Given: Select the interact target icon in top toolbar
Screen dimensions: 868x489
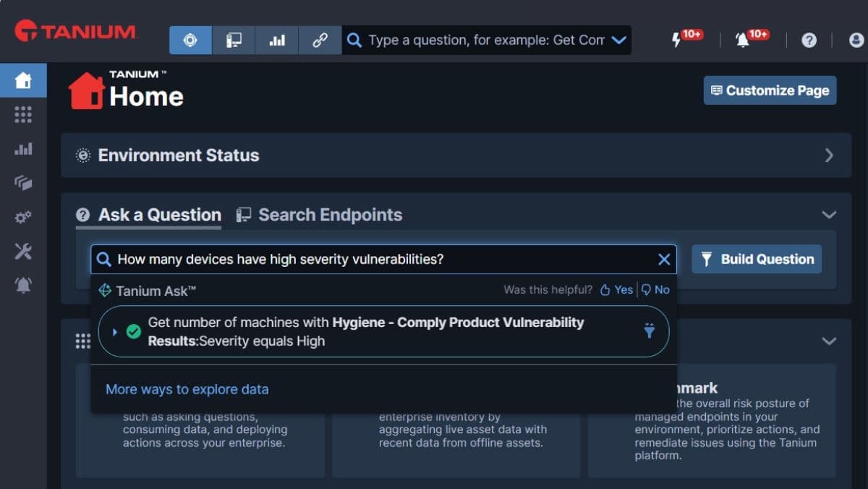Looking at the screenshot, I should pos(190,41).
